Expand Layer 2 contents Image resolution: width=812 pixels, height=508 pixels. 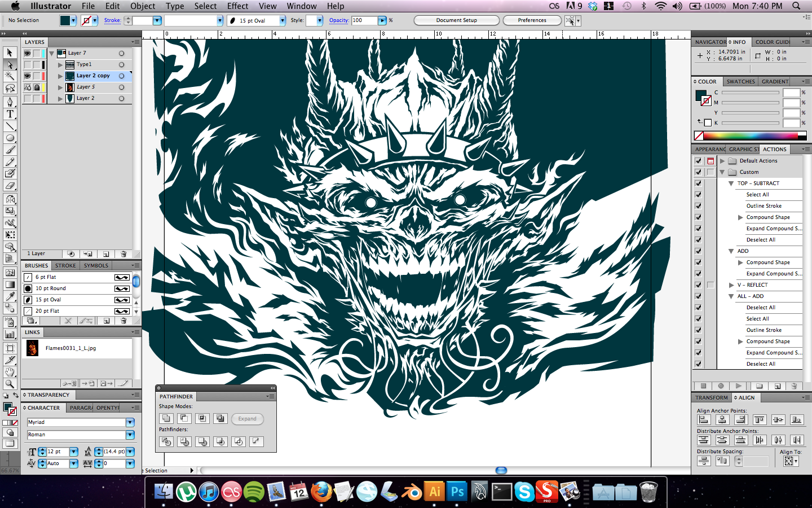pyautogui.click(x=60, y=98)
